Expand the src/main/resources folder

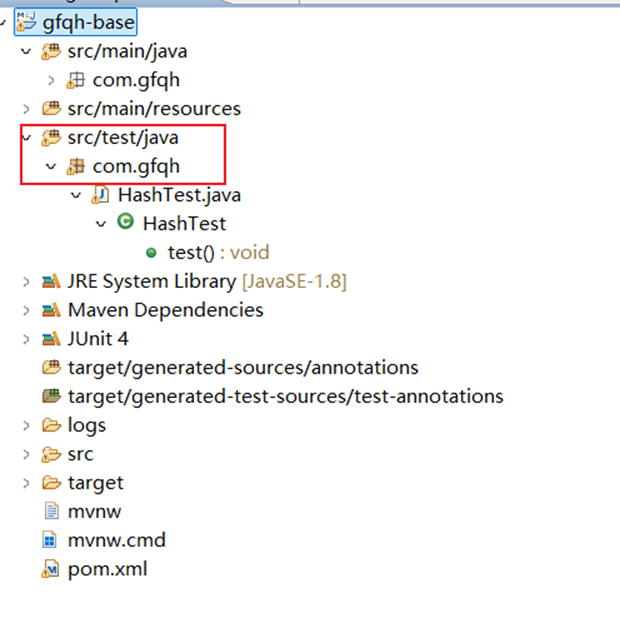[26, 109]
